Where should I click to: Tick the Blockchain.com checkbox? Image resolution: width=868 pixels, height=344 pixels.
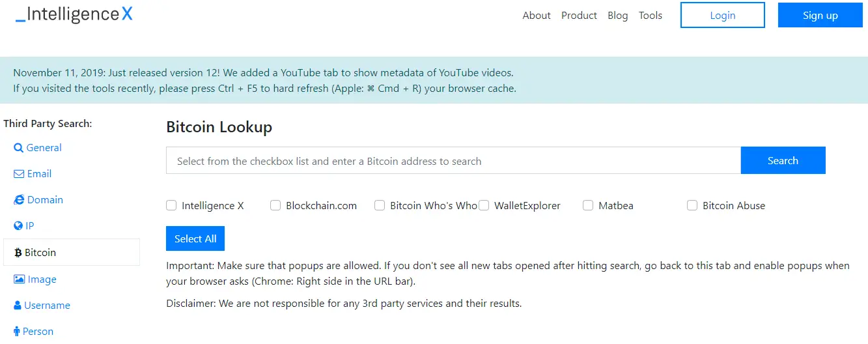click(x=275, y=206)
